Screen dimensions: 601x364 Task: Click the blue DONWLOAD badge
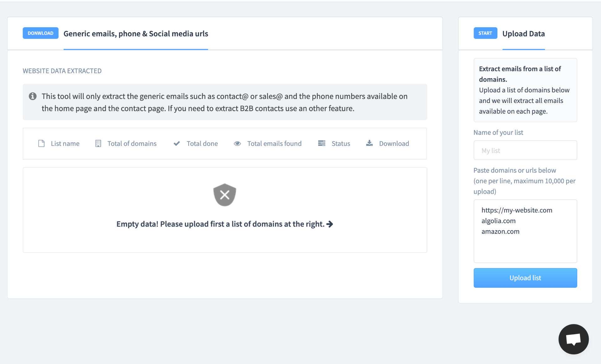click(40, 33)
